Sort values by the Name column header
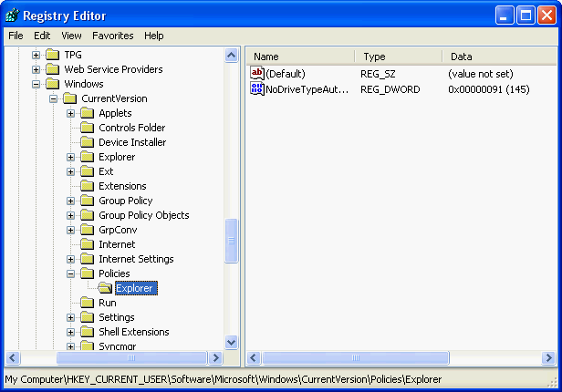562x392 pixels. [x=300, y=57]
